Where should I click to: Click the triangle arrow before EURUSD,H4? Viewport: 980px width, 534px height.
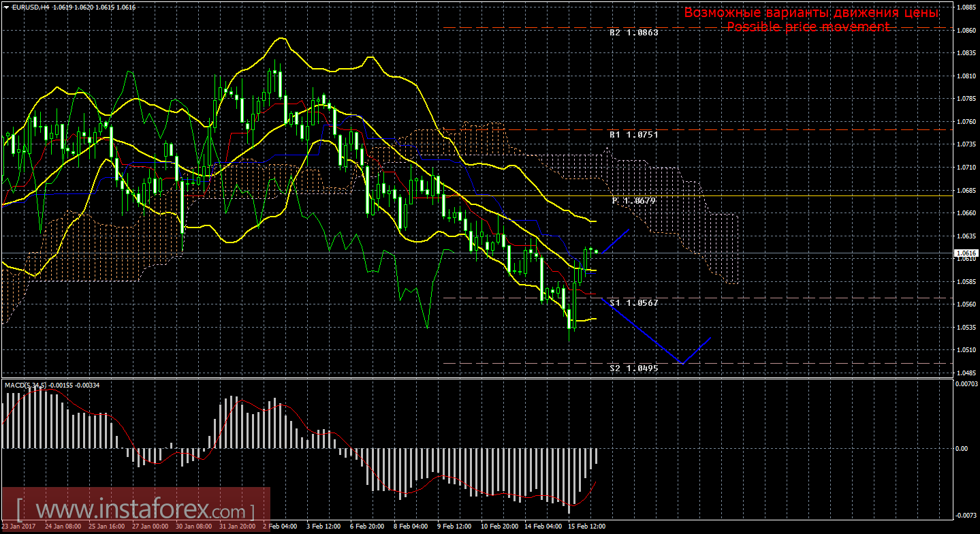(5, 6)
